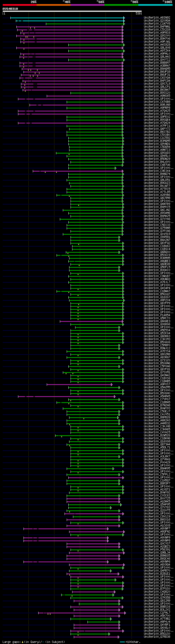Select the UniRef100_Q8LCP1 label

click(157, 87)
